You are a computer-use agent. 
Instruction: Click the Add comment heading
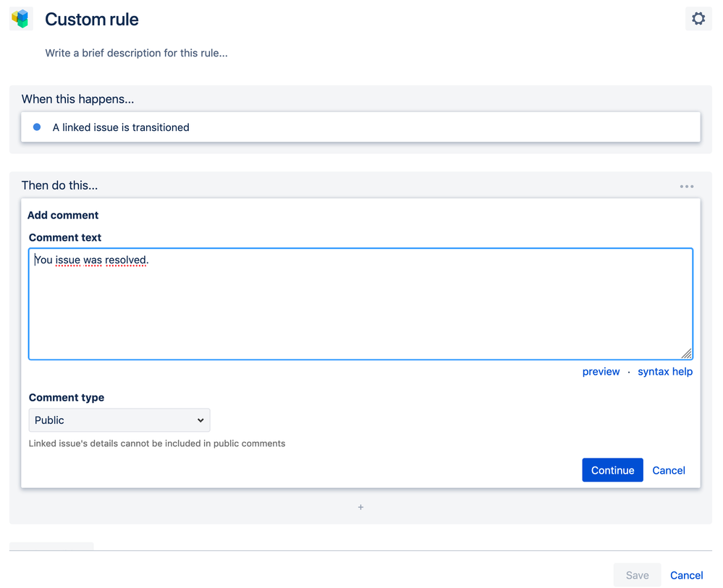63,216
